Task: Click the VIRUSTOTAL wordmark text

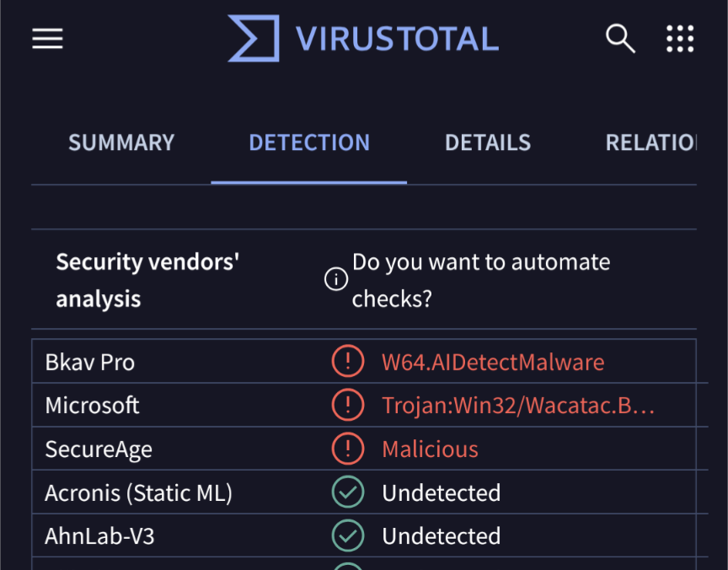Action: (398, 39)
